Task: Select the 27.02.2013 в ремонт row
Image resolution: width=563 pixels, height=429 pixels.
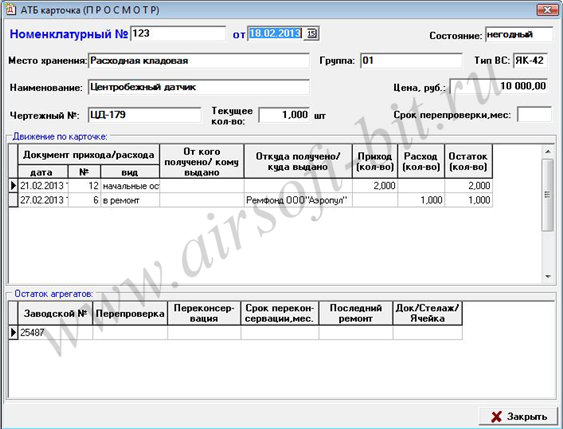Action: click(x=251, y=200)
